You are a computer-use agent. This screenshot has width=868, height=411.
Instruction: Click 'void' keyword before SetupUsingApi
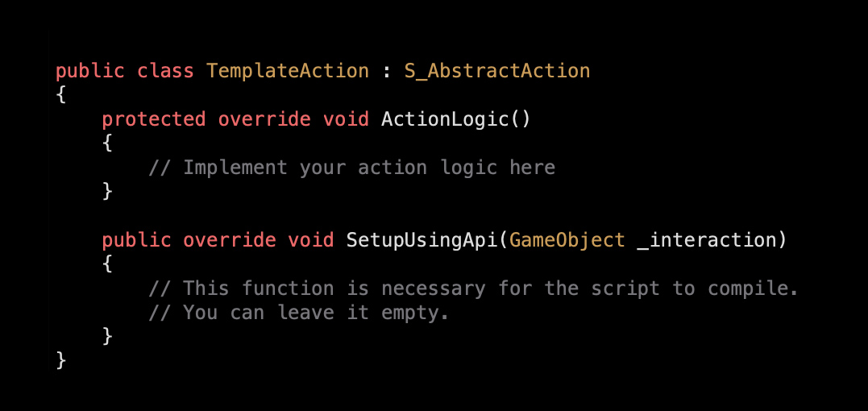point(311,240)
